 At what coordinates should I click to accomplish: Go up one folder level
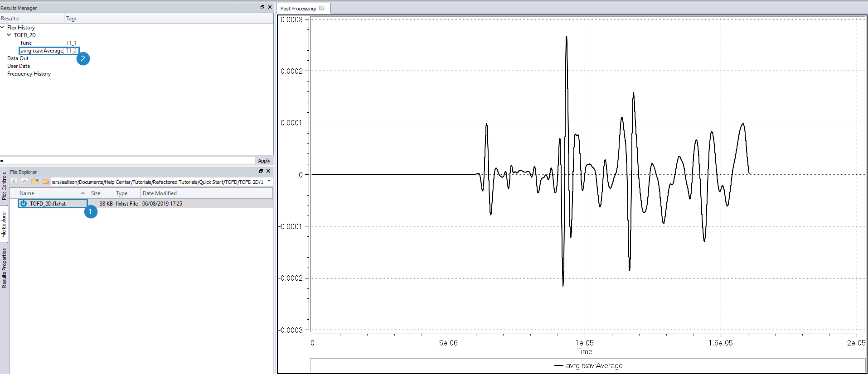click(x=24, y=182)
